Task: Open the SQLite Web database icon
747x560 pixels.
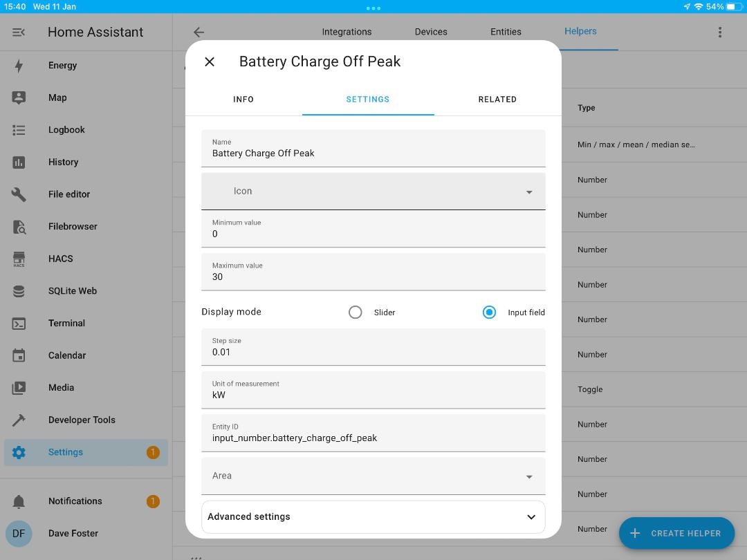Action: click(19, 291)
